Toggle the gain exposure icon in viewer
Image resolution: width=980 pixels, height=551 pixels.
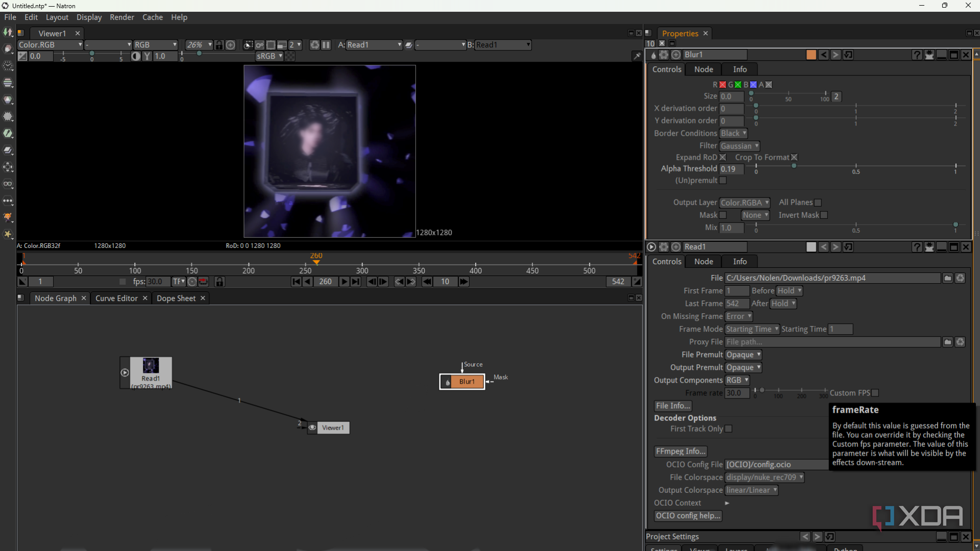point(22,56)
